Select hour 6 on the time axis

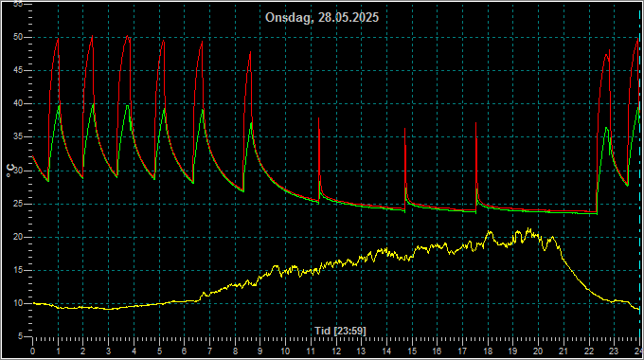pos(184,351)
